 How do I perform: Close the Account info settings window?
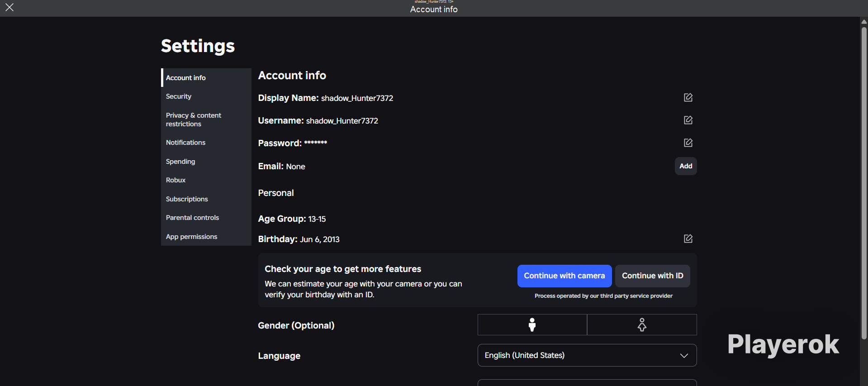click(x=9, y=7)
